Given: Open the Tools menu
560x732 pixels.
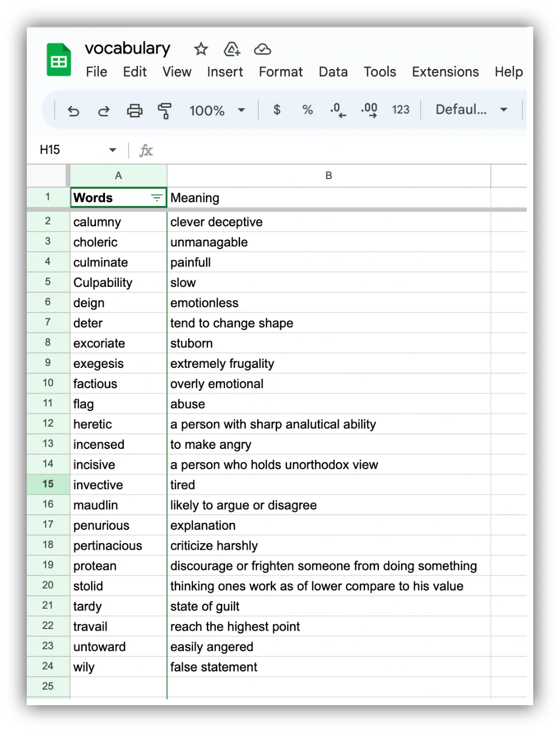Looking at the screenshot, I should [x=380, y=72].
